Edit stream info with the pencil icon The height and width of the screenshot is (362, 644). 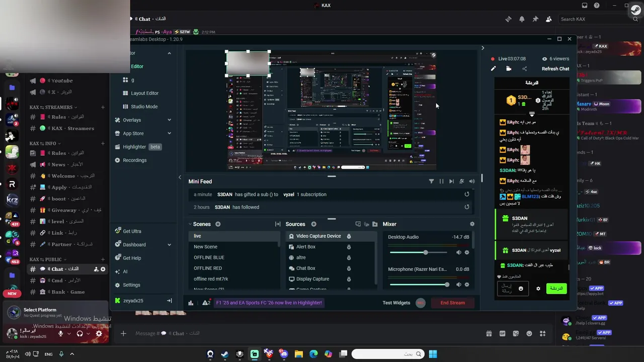[494, 69]
